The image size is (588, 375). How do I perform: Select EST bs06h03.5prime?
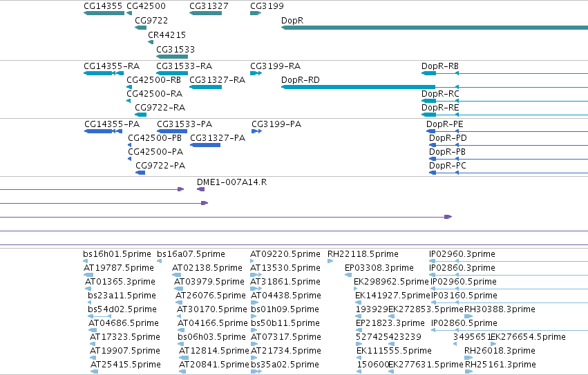coord(181,344)
